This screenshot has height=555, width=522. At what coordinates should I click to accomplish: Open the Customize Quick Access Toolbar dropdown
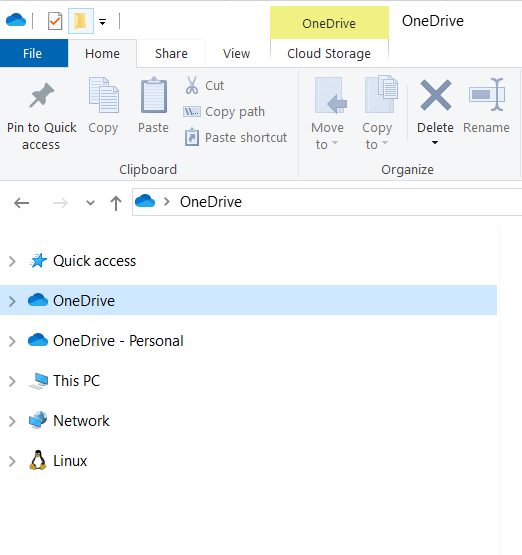point(103,22)
